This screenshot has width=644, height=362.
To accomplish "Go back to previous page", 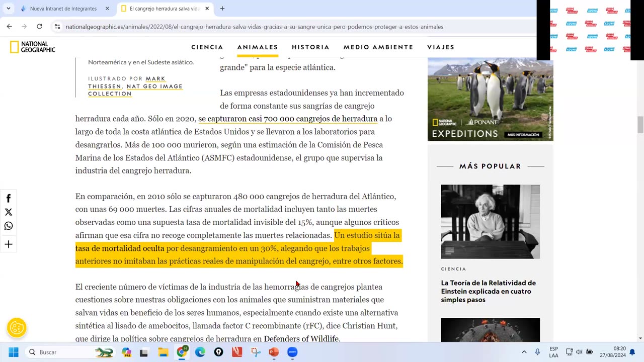I will pyautogui.click(x=9, y=27).
